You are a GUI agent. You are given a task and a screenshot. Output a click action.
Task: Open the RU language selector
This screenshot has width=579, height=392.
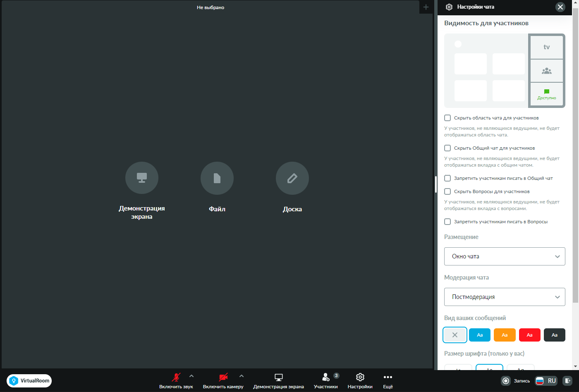point(546,381)
